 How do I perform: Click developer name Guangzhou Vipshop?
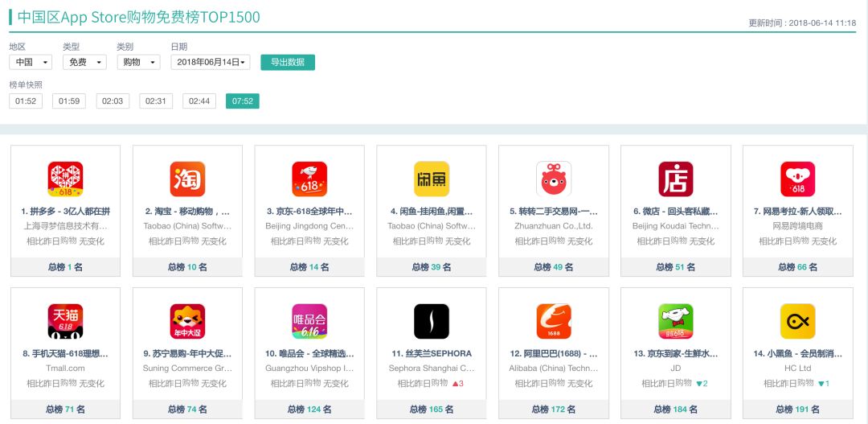(309, 368)
